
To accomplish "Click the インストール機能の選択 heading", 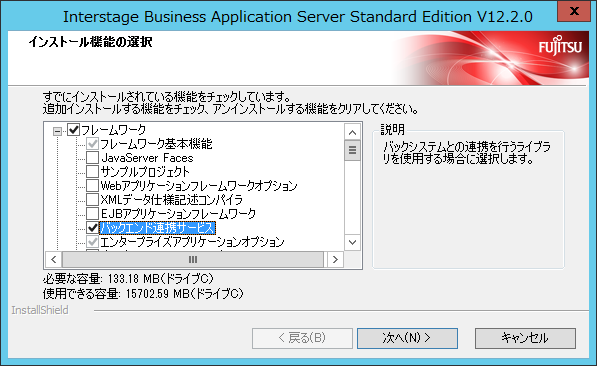I will pyautogui.click(x=91, y=42).
